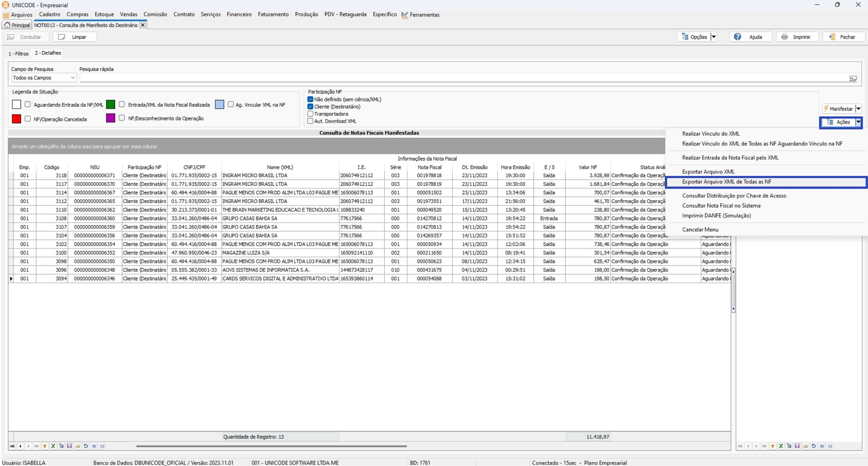
Task: Click the expand-all plus icon below the main grid
Action: (94, 446)
